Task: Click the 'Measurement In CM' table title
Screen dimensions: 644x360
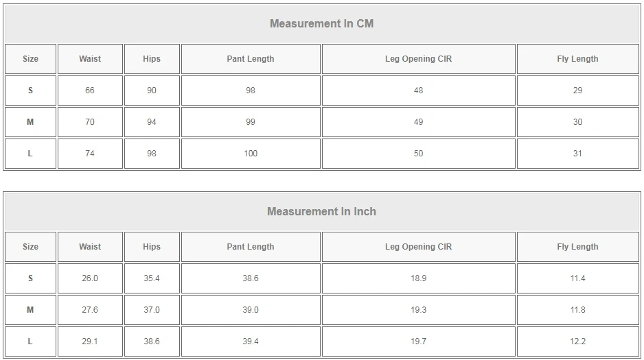Action: coord(321,24)
